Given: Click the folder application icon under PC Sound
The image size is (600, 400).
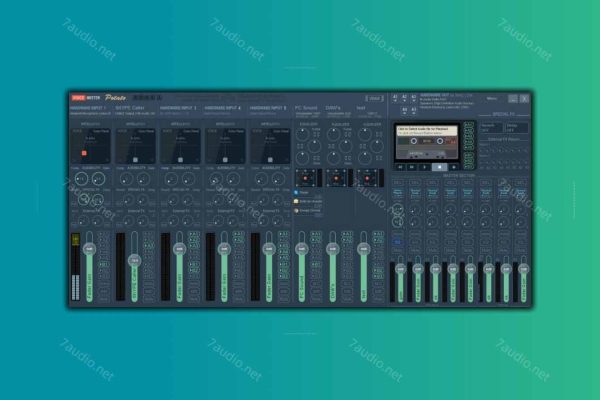Looking at the screenshot, I should (296, 201).
